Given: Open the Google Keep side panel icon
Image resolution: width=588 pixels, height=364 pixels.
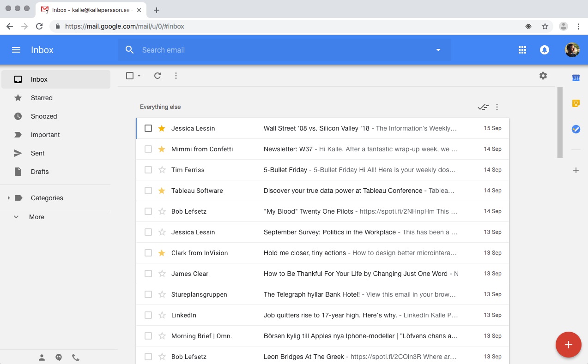Looking at the screenshot, I should (x=576, y=103).
